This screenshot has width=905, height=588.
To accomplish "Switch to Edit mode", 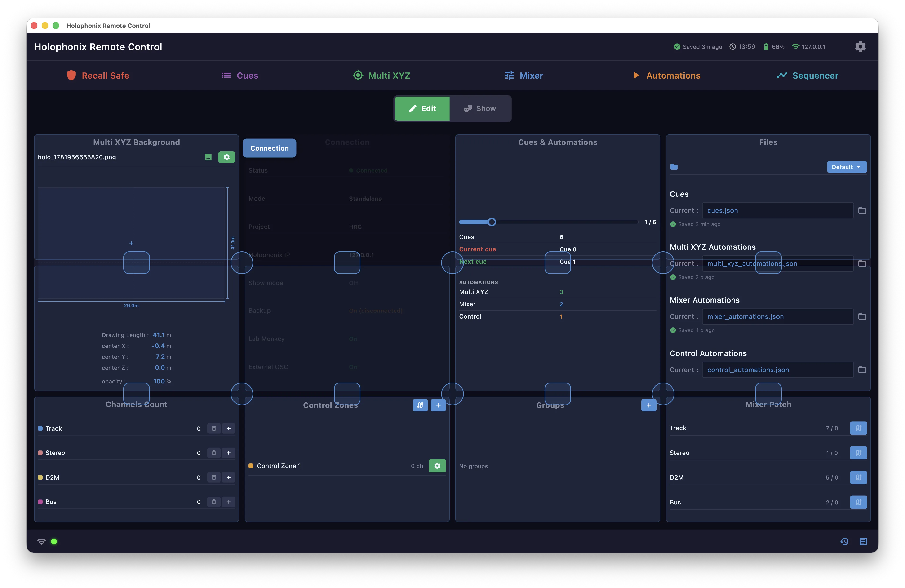I will tap(422, 108).
